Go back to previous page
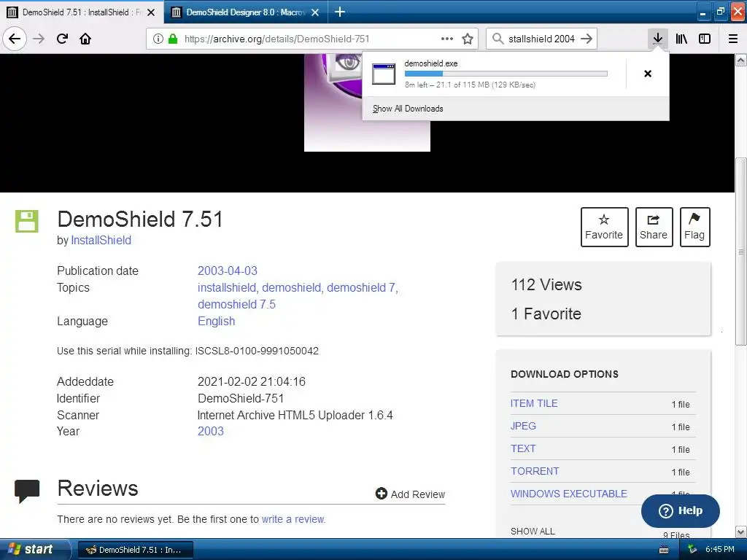 15,39
